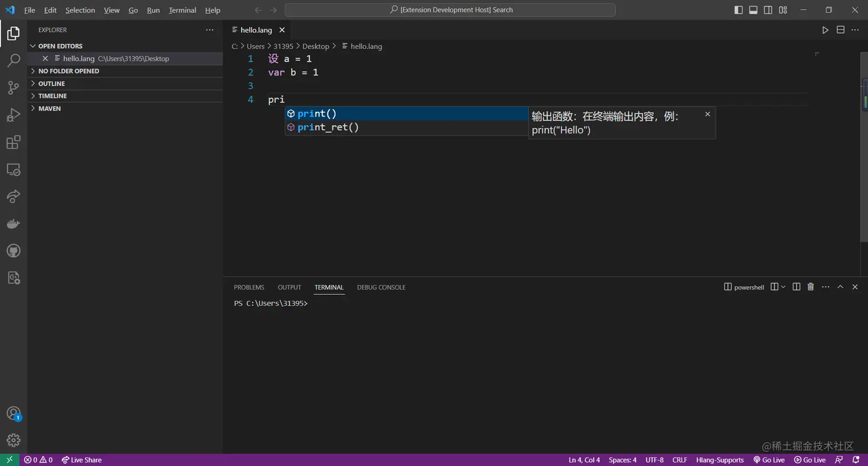
Task: Click the Extension Development Host search box
Action: 450,10
